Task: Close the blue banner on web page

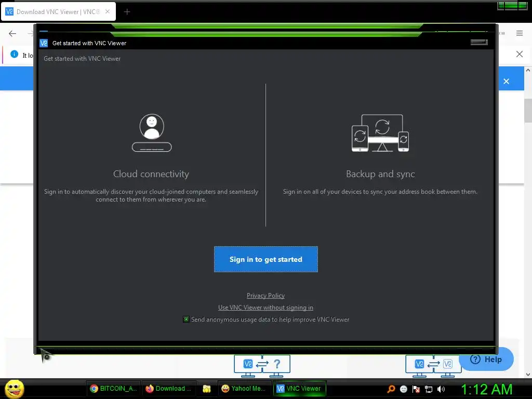Action: pos(506,81)
